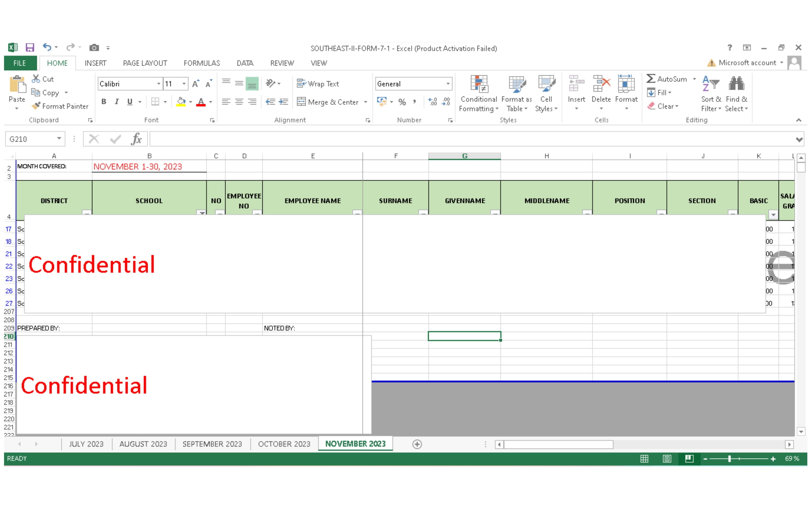Click the Increase Indent icon
Viewport: 812px width, 531px height.
point(283,102)
